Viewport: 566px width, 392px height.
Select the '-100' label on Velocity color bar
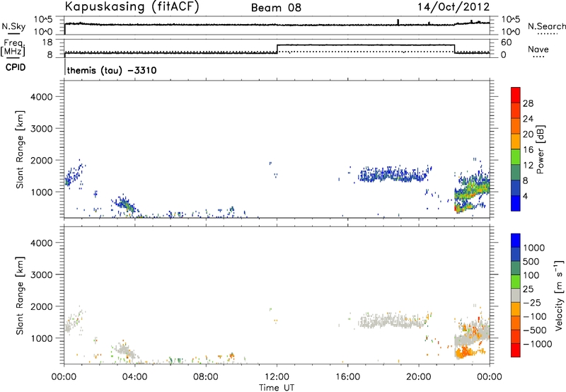pos(534,316)
